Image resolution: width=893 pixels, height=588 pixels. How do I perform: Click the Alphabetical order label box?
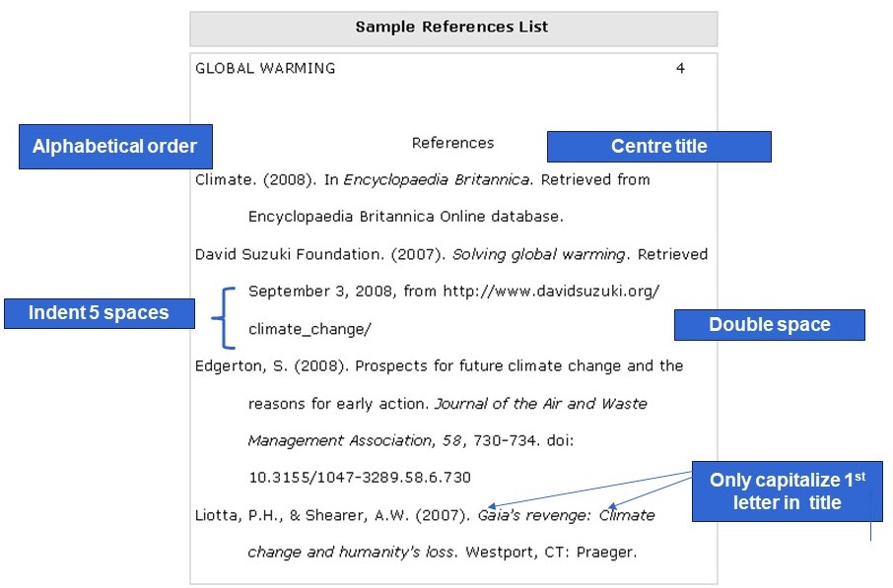[115, 147]
